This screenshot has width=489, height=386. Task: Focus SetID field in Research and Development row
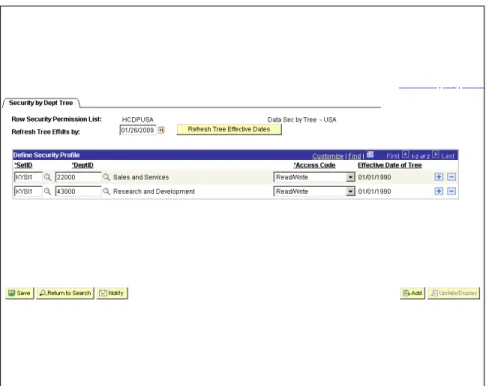(x=28, y=191)
